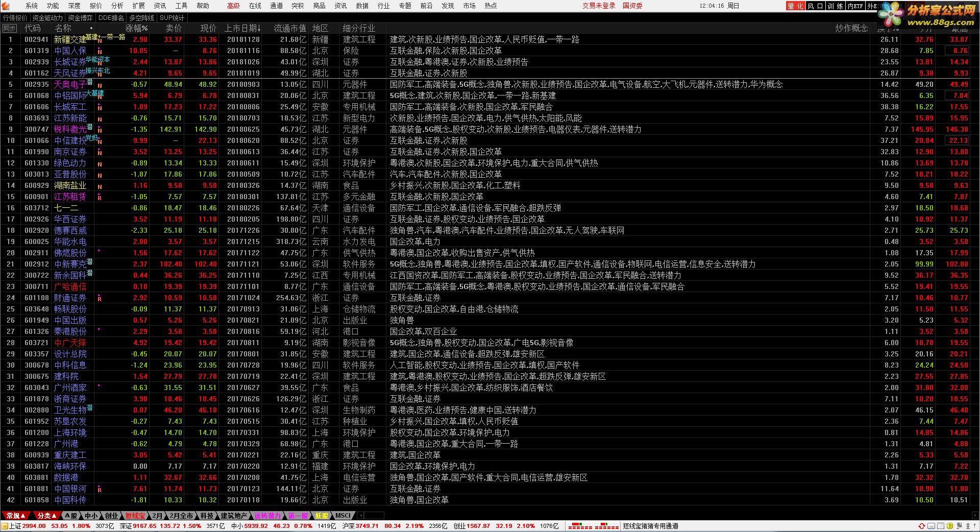This screenshot has height=532, width=980.
Task: Click the N marker on 中国人保 row
Action: tap(100, 51)
